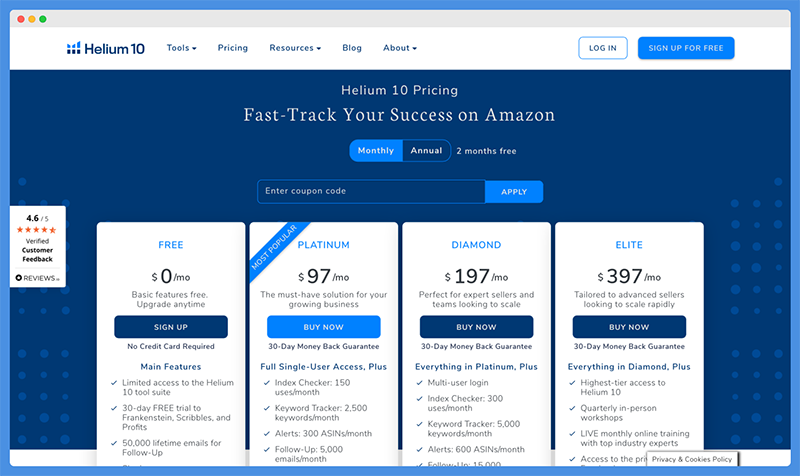Click the '2 months free' label
The image size is (800, 476).
[486, 151]
